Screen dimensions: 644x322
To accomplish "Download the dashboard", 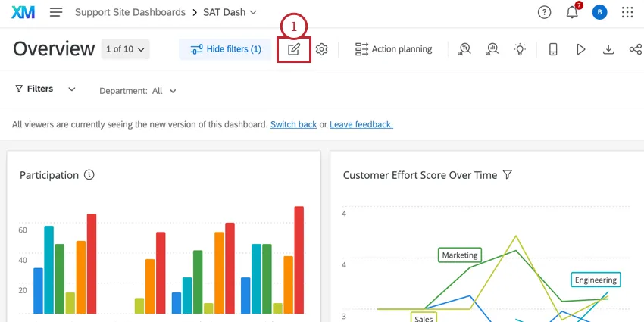I will click(x=608, y=49).
